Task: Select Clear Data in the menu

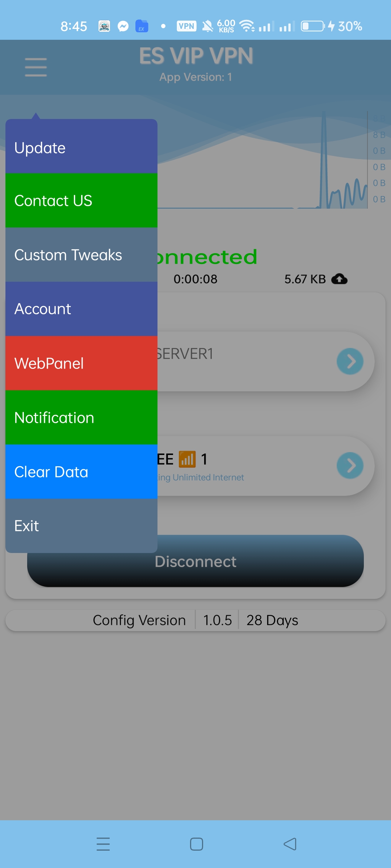Action: tap(81, 472)
